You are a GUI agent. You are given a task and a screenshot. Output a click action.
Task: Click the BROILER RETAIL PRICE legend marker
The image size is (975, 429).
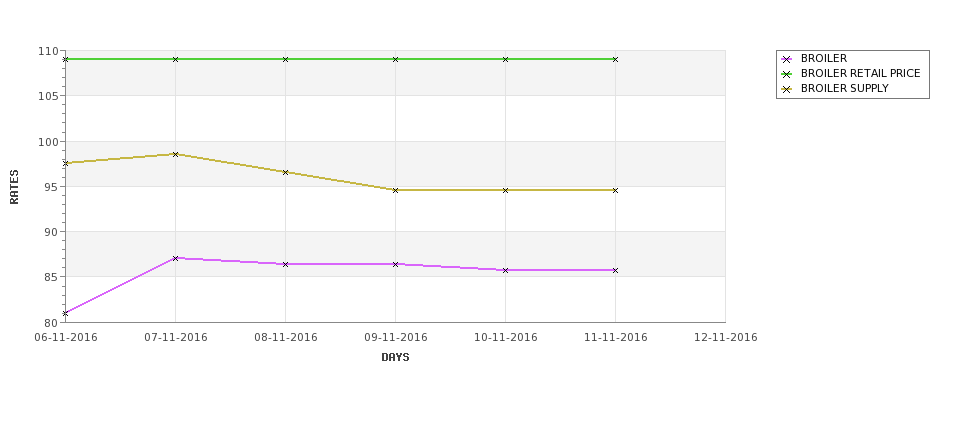click(786, 75)
